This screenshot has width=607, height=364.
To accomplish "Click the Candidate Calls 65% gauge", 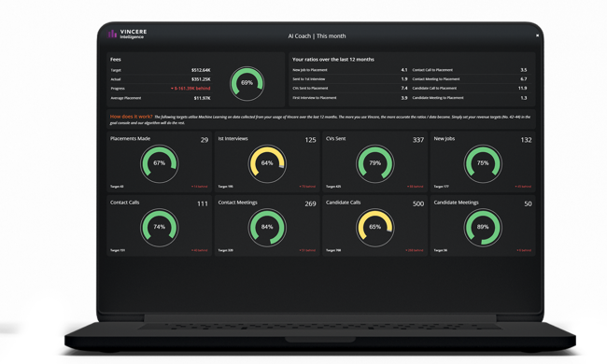I will click(x=374, y=228).
